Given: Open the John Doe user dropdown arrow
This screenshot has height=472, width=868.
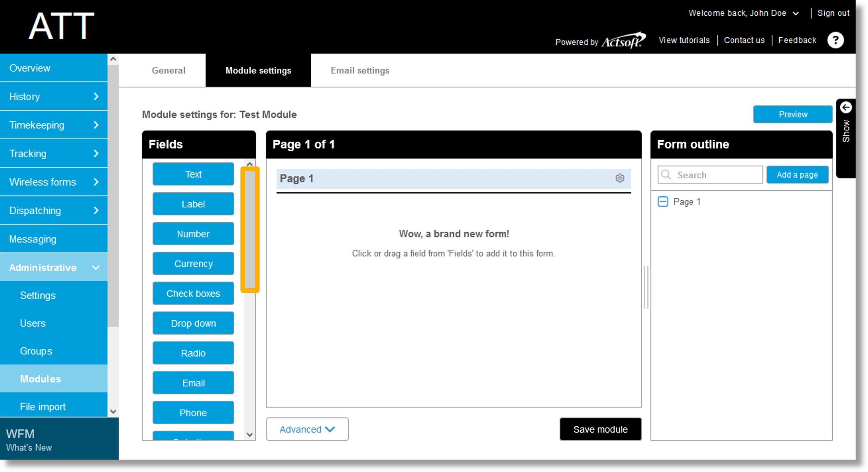Looking at the screenshot, I should (x=796, y=14).
